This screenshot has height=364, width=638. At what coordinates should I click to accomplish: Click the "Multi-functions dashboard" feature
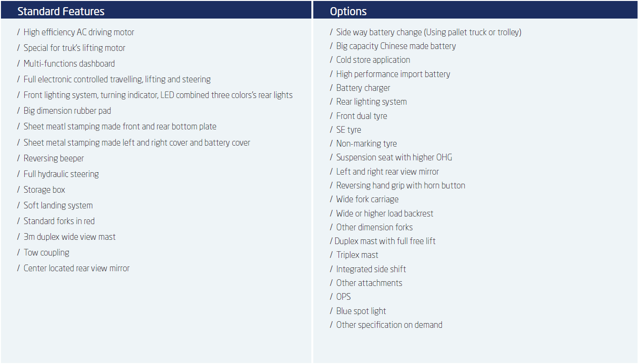click(x=69, y=64)
